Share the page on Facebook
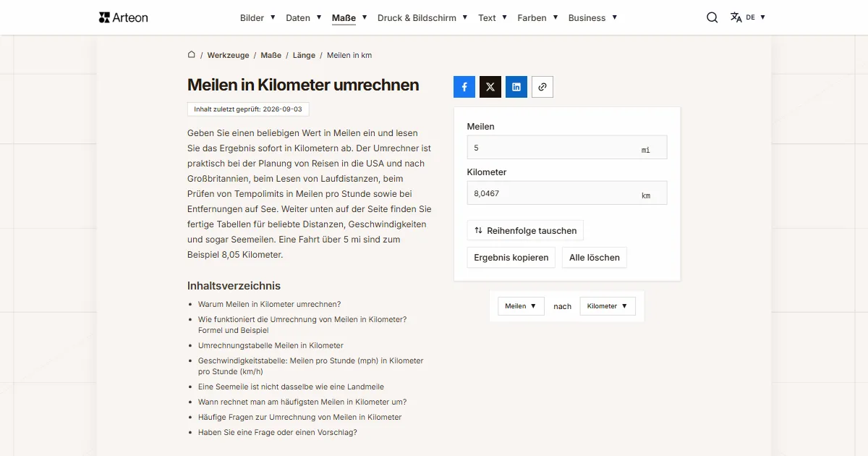Viewport: 868px width, 456px height. pos(464,87)
